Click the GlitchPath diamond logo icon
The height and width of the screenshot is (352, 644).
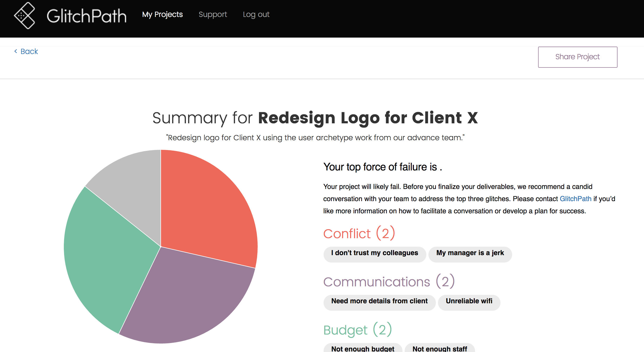[x=24, y=16]
